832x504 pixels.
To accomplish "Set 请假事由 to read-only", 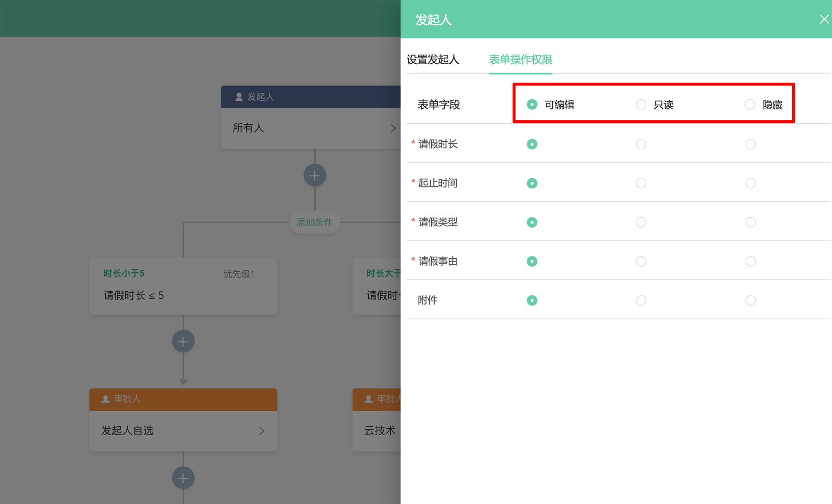I will click(641, 261).
